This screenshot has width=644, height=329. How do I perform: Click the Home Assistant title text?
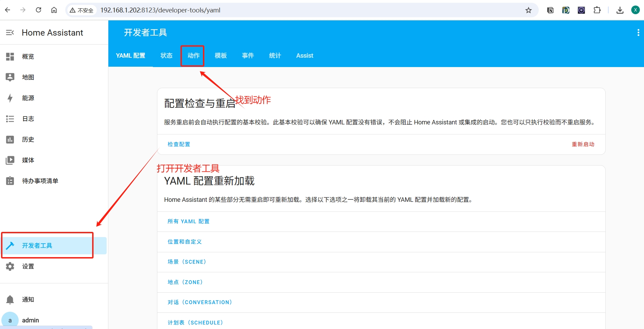point(52,32)
